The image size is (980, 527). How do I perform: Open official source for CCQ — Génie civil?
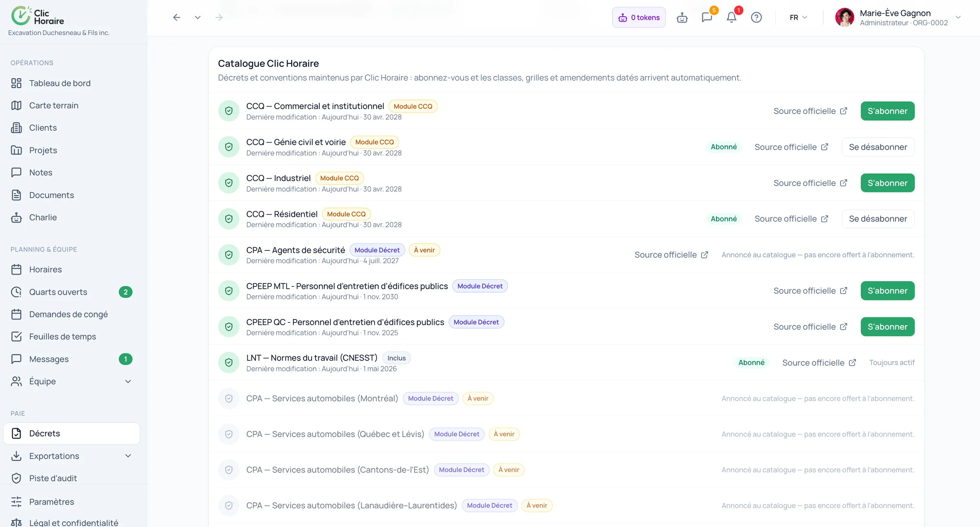791,147
